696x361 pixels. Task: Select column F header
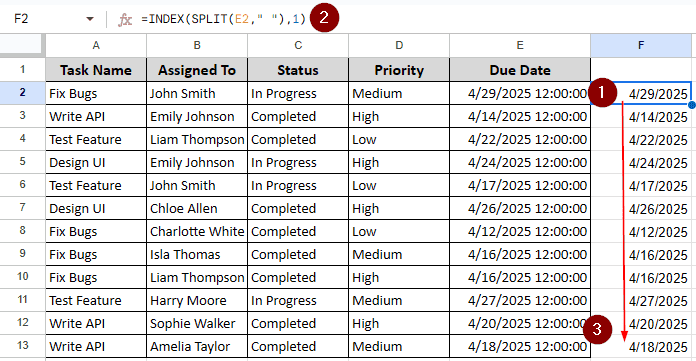[x=641, y=45]
